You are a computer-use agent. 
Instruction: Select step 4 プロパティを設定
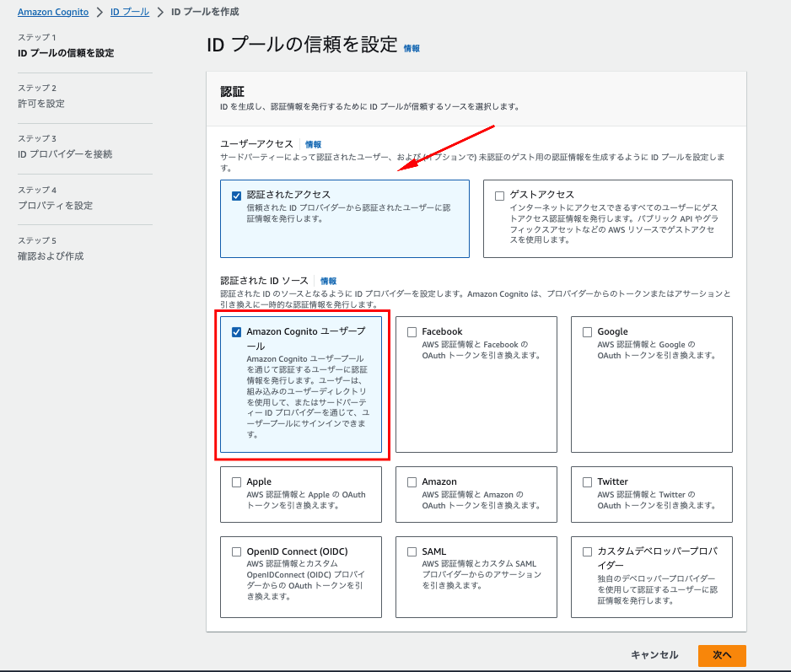click(56, 206)
